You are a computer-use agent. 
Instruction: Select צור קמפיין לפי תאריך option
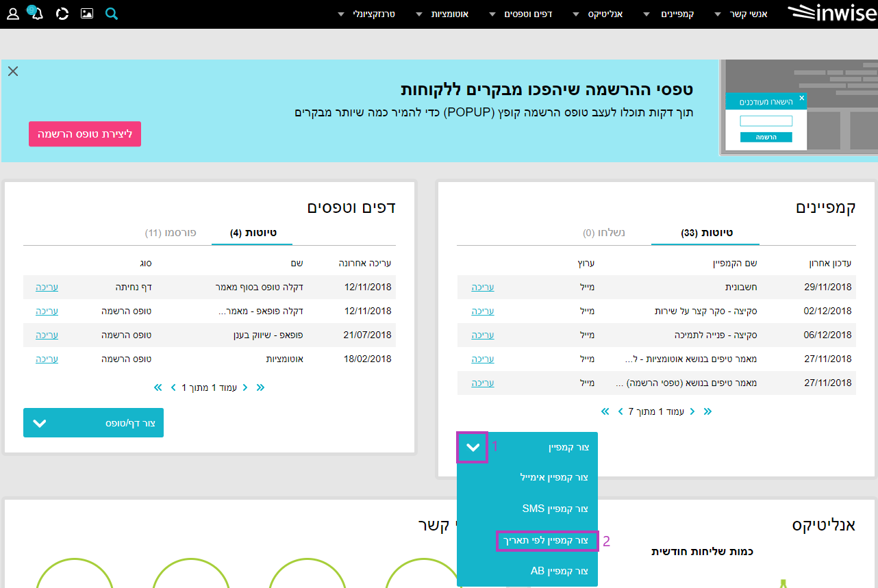click(x=547, y=541)
